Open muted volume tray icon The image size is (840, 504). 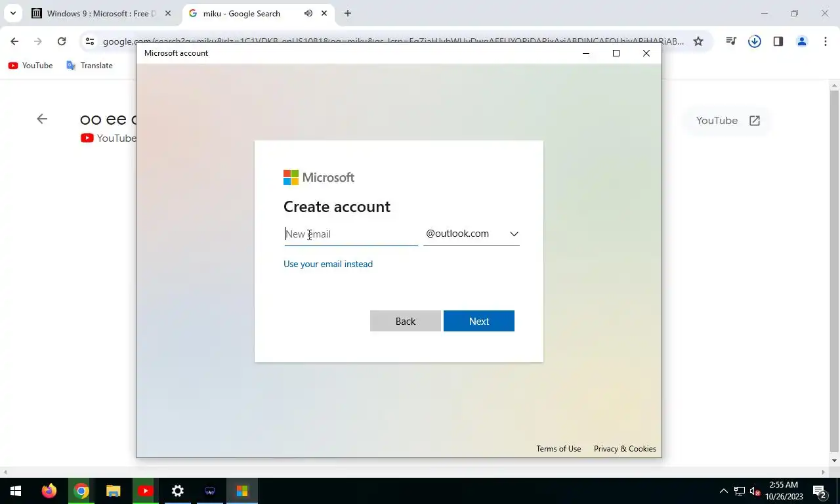coord(755,491)
